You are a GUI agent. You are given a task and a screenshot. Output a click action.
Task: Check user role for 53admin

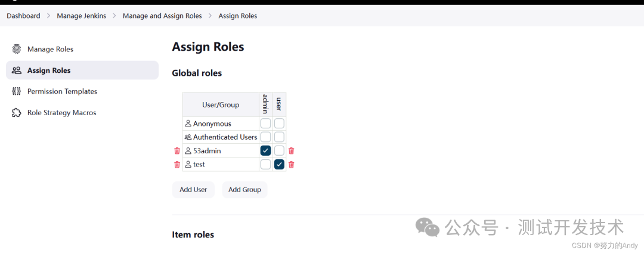click(279, 151)
